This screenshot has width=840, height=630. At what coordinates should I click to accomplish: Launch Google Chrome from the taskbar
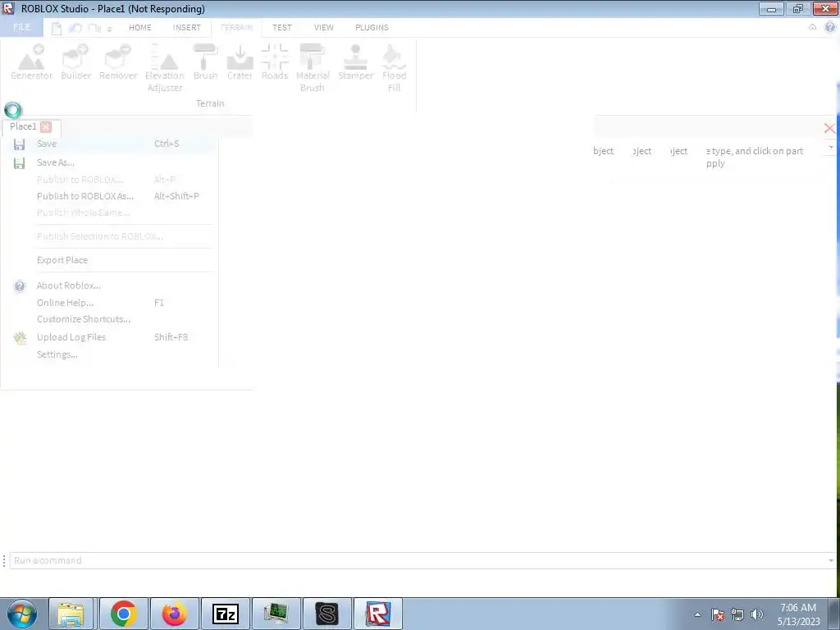click(124, 614)
